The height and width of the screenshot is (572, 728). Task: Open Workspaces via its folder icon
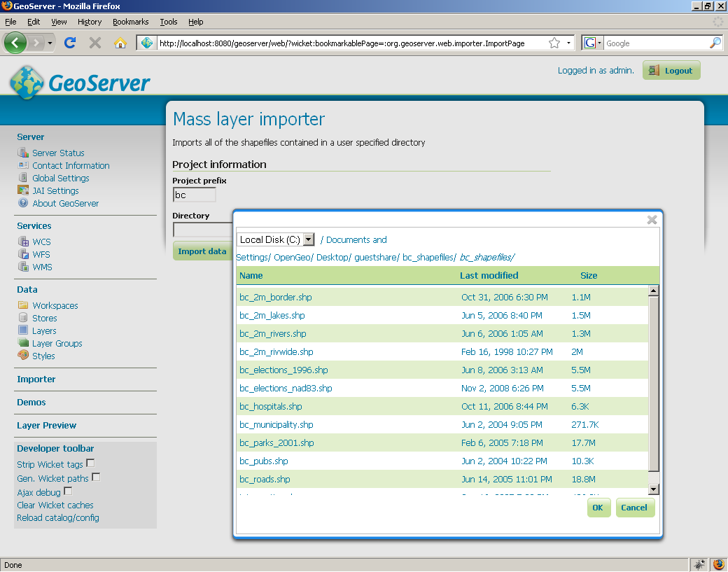(x=23, y=305)
